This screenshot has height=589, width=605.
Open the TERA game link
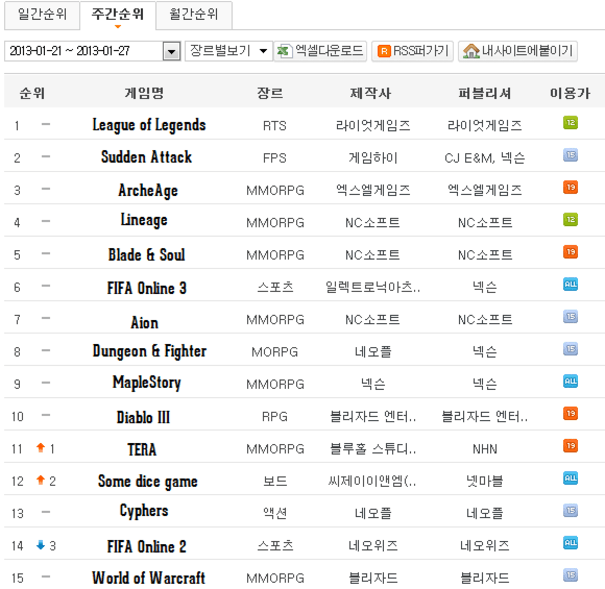142,449
